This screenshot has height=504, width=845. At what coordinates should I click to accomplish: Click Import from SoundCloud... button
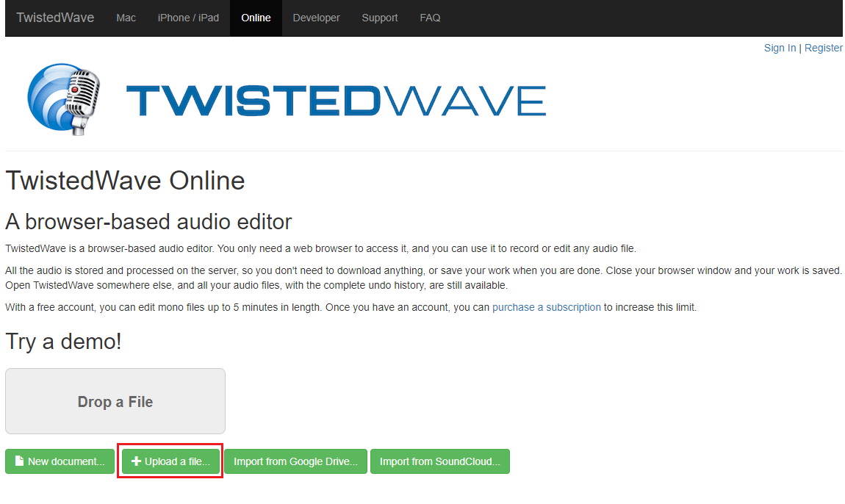[x=440, y=461]
